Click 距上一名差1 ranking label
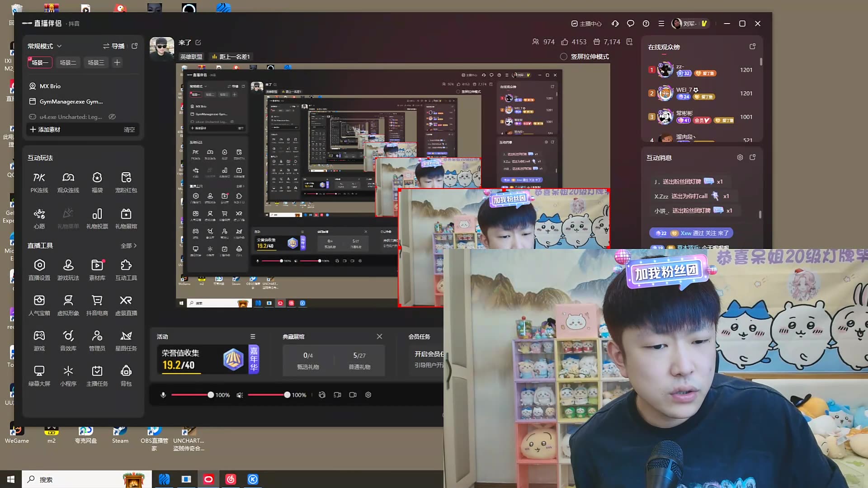 231,56
